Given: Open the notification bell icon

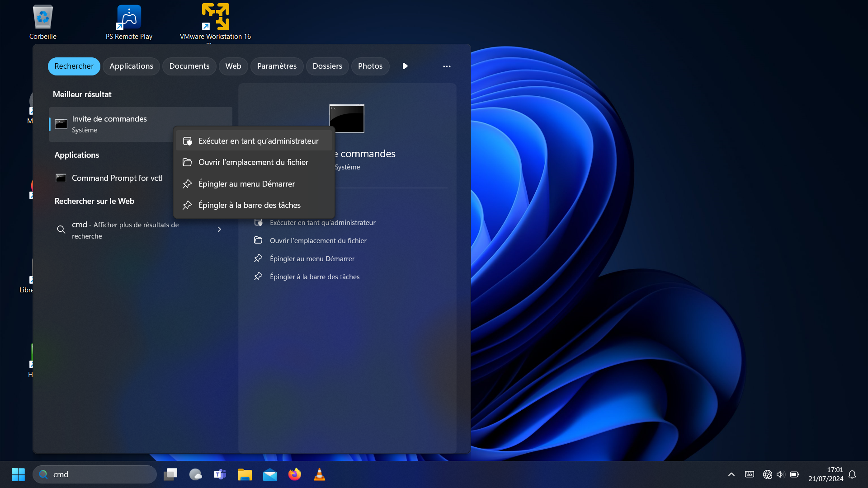Looking at the screenshot, I should click(x=852, y=474).
